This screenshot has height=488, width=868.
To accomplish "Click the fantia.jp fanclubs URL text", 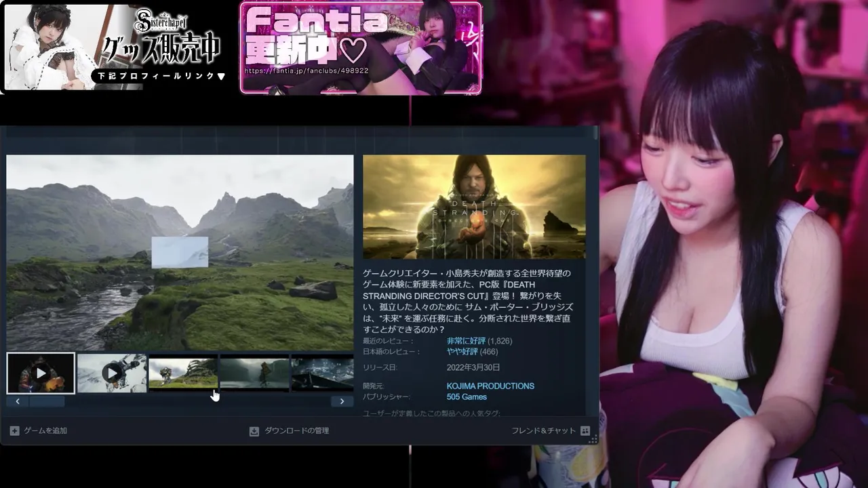I will pos(307,70).
